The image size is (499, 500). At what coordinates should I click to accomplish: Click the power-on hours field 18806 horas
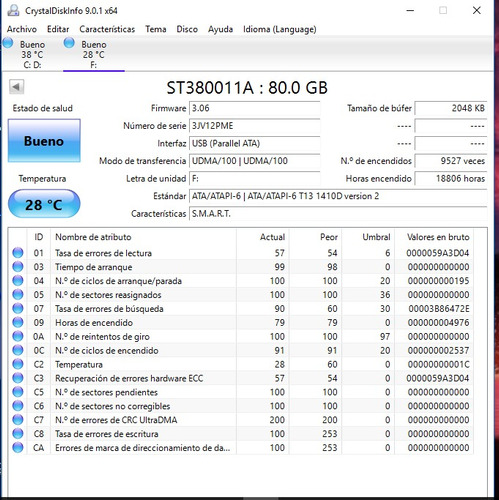pyautogui.click(x=451, y=179)
